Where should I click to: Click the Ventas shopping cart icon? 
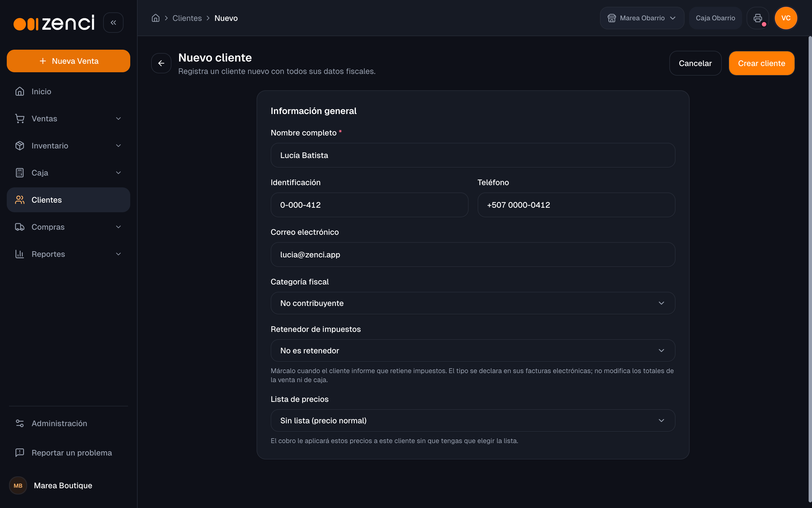pyautogui.click(x=20, y=119)
